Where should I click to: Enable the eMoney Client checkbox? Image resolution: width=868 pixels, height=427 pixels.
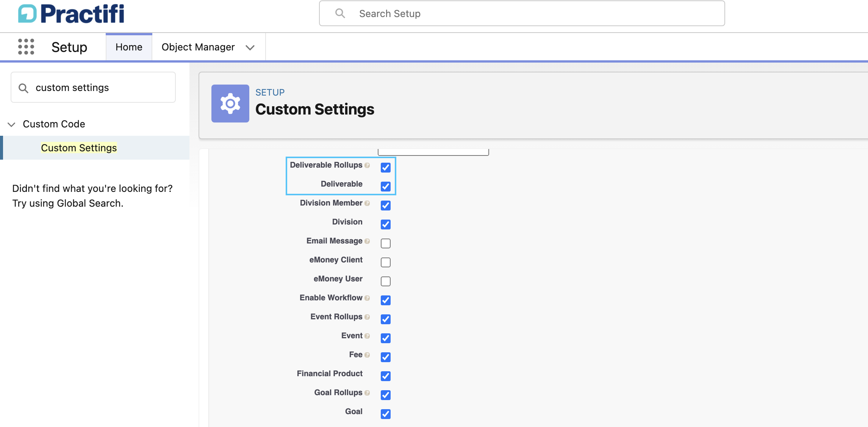pyautogui.click(x=386, y=262)
